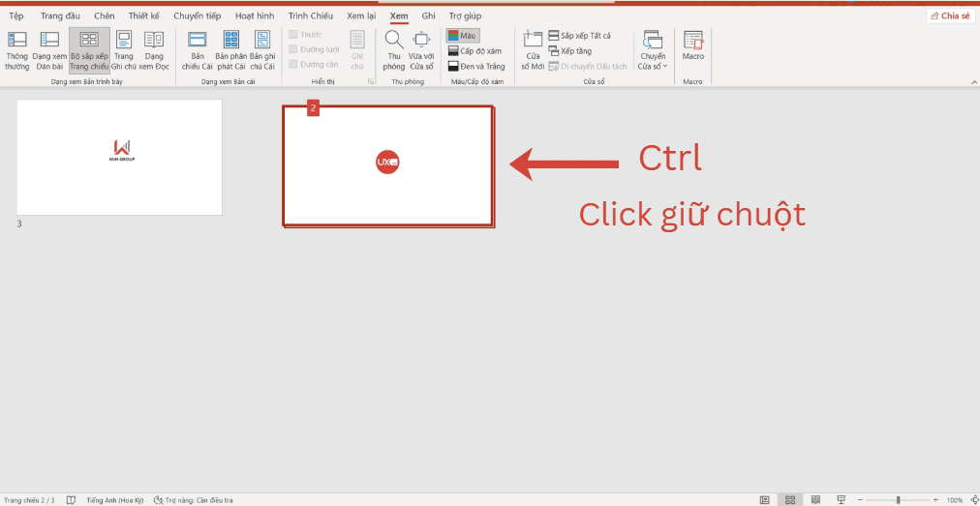Viewport: 980px width, 506px height.
Task: Click spell-check book icon in status bar
Action: [x=72, y=500]
